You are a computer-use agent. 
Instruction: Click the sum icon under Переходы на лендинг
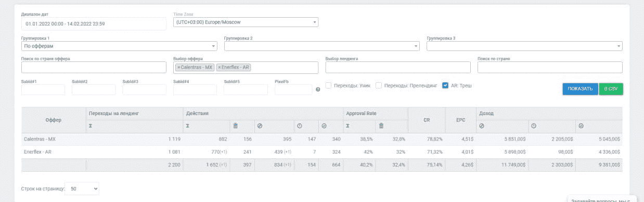pyautogui.click(x=91, y=126)
